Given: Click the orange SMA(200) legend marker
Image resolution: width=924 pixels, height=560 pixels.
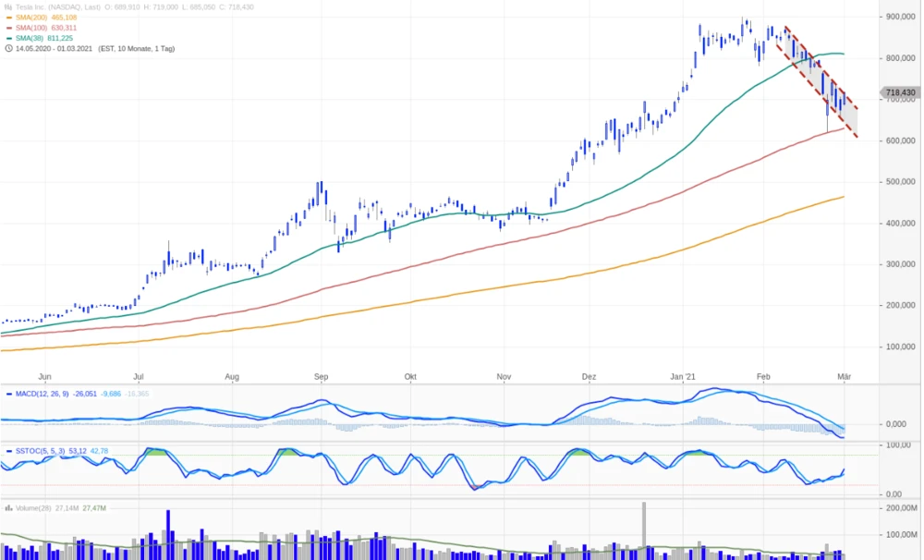Looking at the screenshot, I should pyautogui.click(x=8, y=17).
